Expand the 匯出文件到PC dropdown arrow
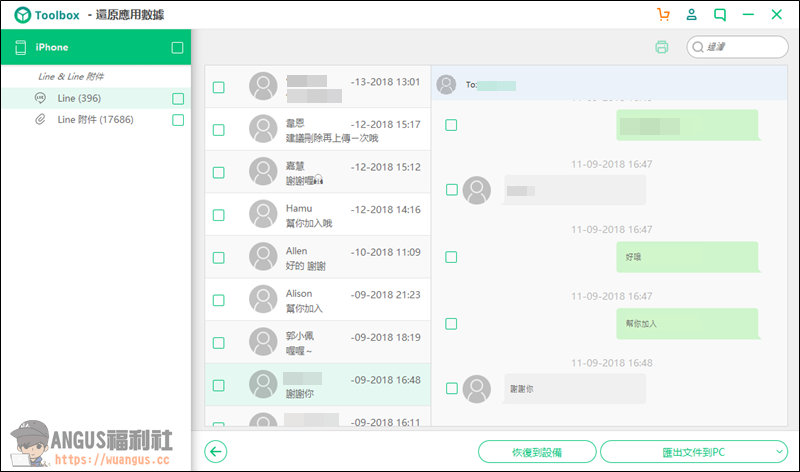 pyautogui.click(x=779, y=452)
